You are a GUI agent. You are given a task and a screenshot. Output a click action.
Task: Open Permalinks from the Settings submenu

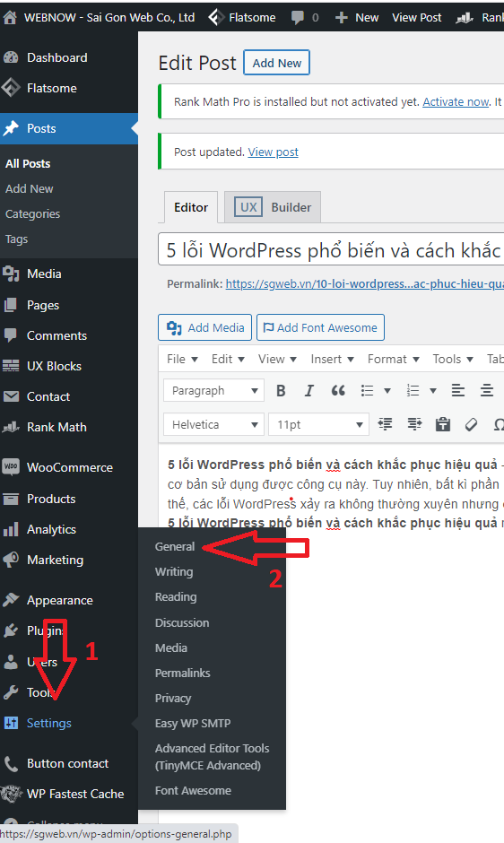(182, 674)
